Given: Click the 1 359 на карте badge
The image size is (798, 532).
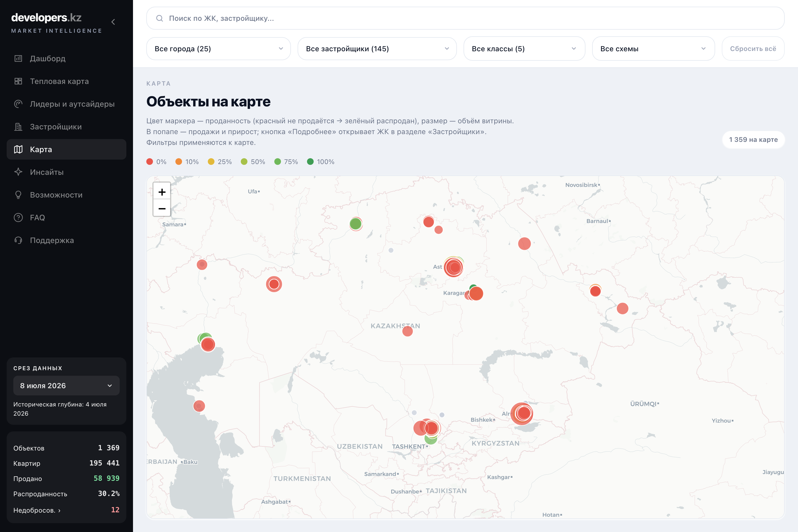Looking at the screenshot, I should (753, 139).
